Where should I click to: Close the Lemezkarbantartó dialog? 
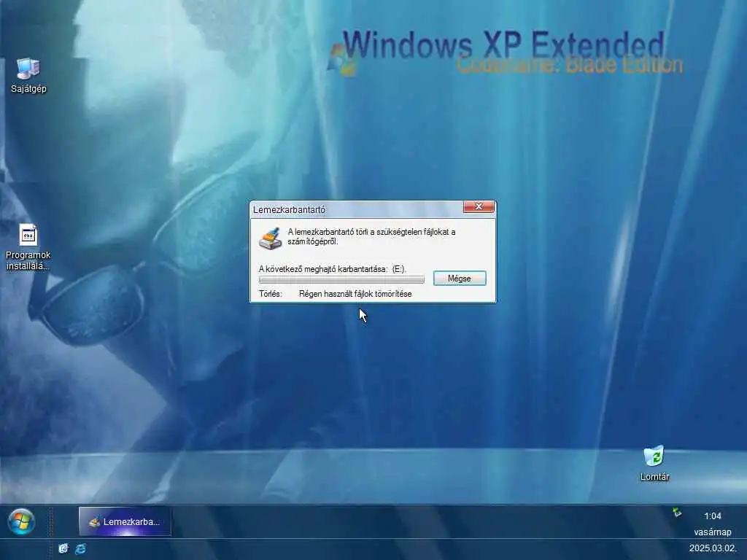tap(479, 206)
